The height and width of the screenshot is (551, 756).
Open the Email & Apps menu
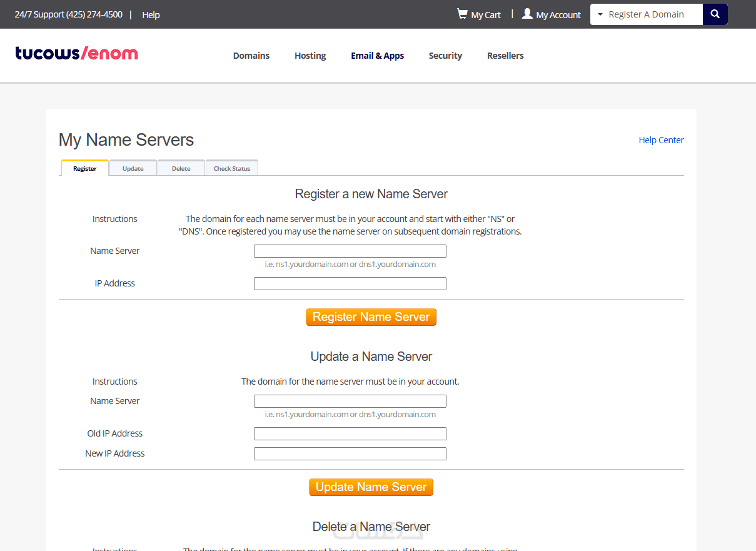tap(377, 56)
